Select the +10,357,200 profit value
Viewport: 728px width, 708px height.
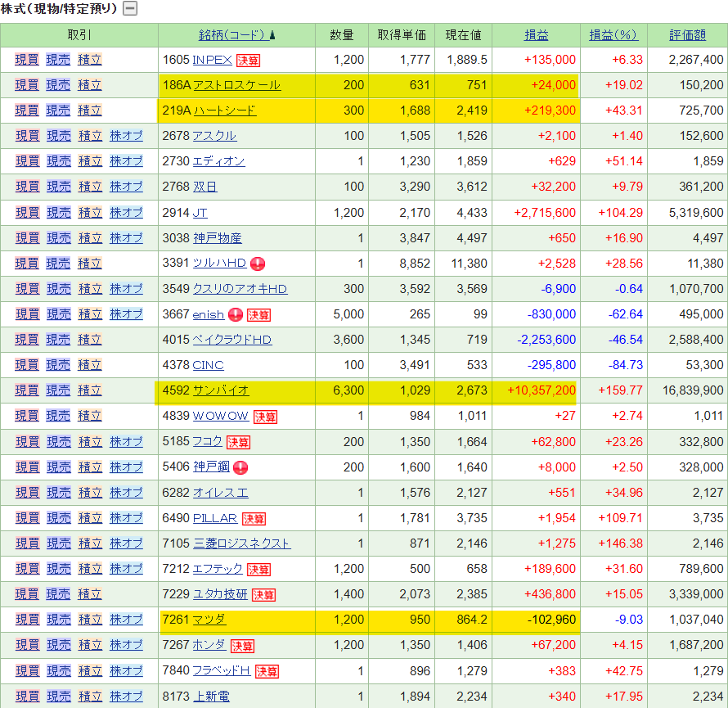tap(542, 390)
